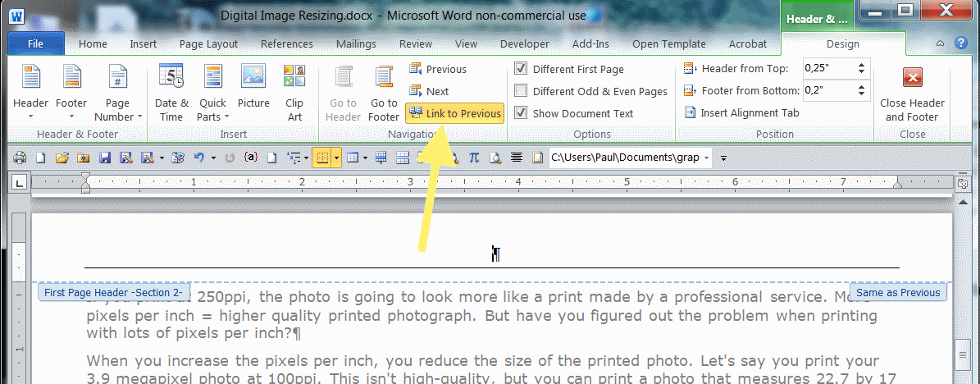This screenshot has height=384, width=980.
Task: Toggle Different First Page checkbox
Action: [520, 70]
